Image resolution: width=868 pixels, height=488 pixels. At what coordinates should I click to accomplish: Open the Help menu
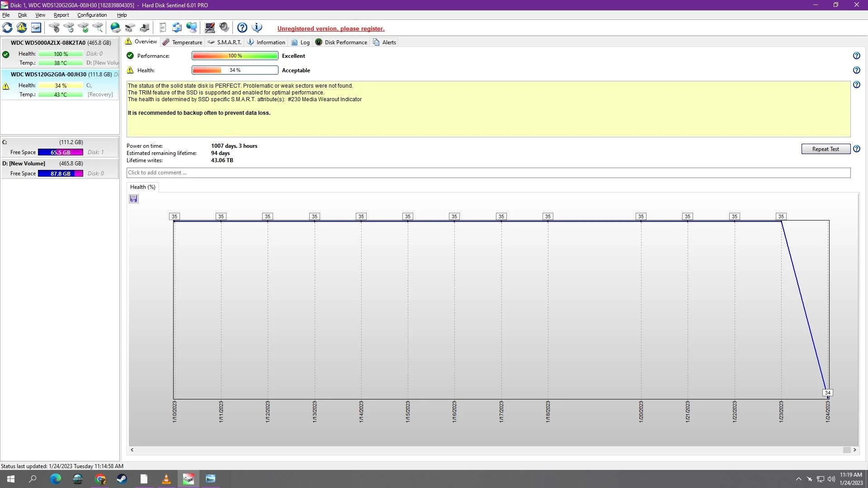tap(122, 15)
